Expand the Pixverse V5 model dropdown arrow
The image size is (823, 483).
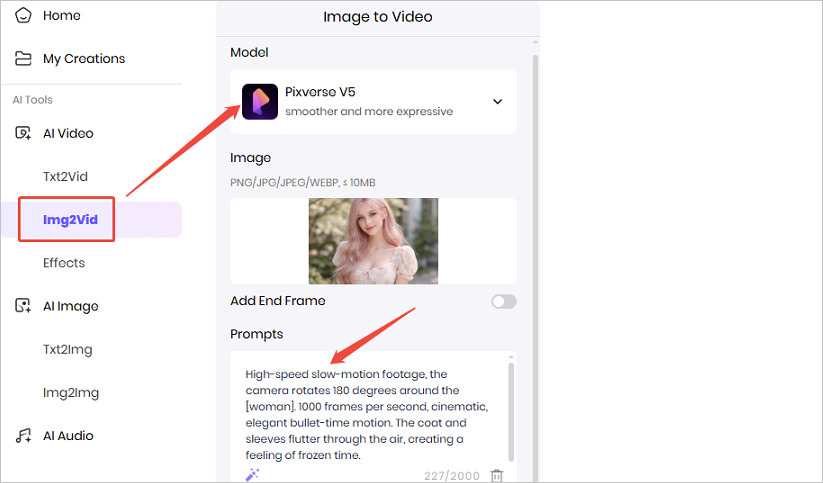click(x=498, y=101)
